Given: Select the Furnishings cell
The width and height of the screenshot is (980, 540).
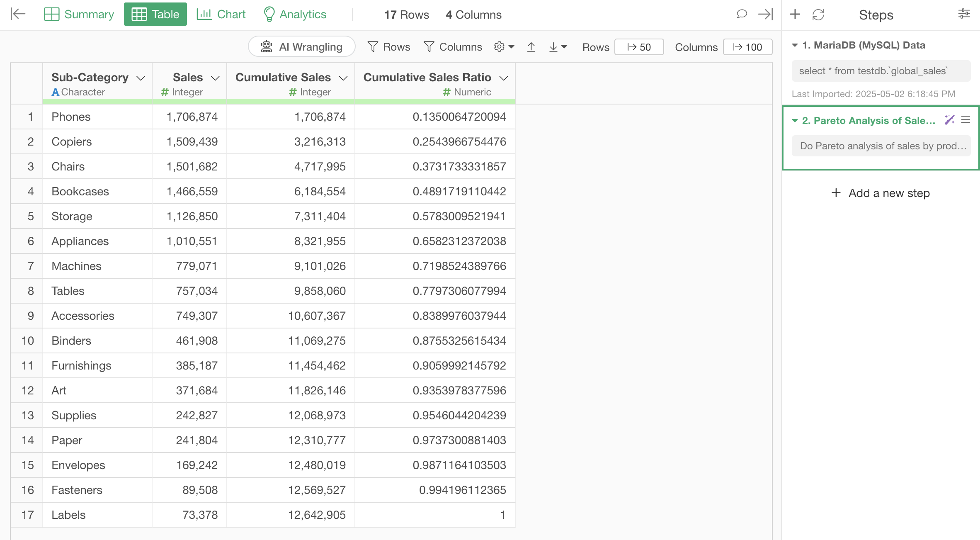Looking at the screenshot, I should [97, 365].
